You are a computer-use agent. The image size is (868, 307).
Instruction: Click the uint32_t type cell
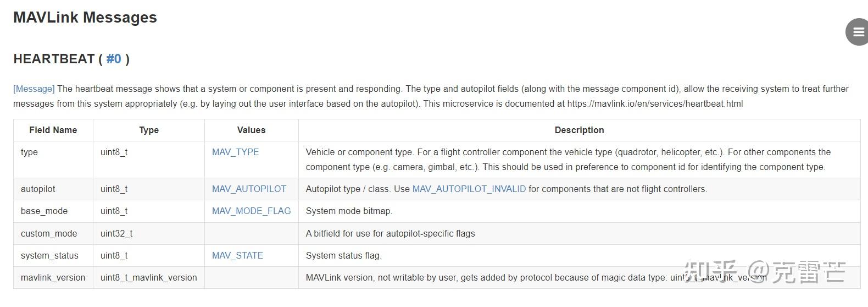[116, 233]
